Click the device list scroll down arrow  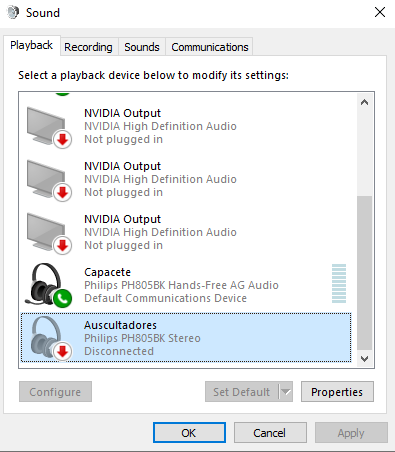364,359
